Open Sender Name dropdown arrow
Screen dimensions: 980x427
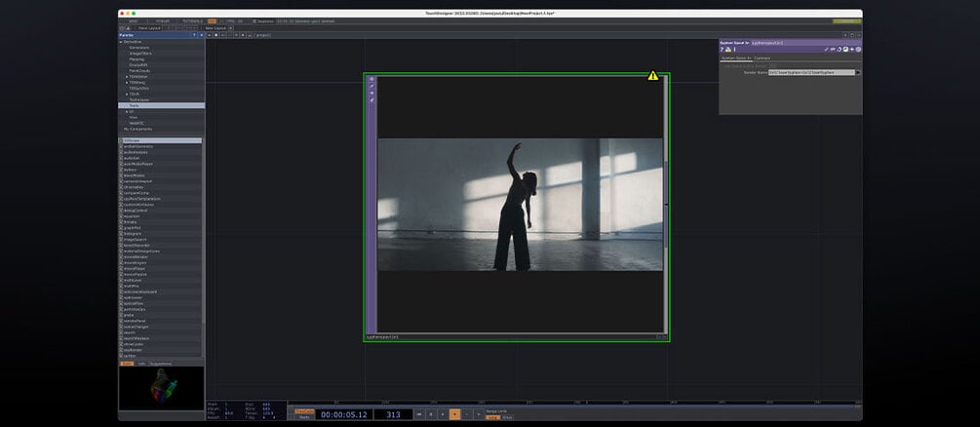[x=858, y=72]
